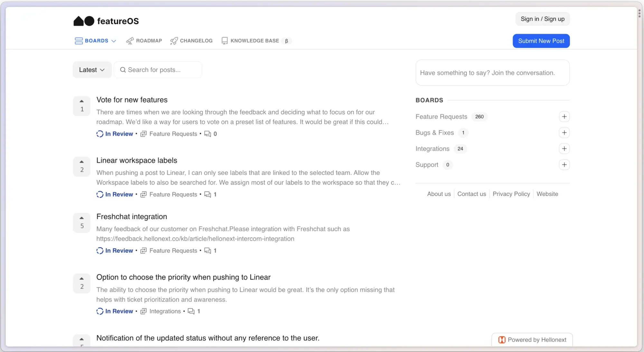This screenshot has height=352, width=644.
Task: Open the Knowledge Base book icon
Action: (224, 41)
